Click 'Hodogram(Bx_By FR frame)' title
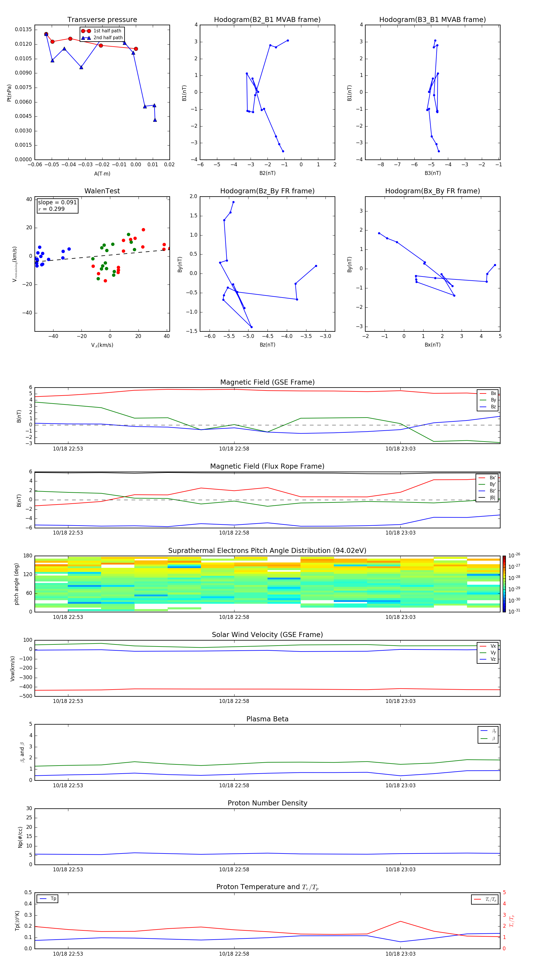The height and width of the screenshot is (980, 535). tap(432, 191)
